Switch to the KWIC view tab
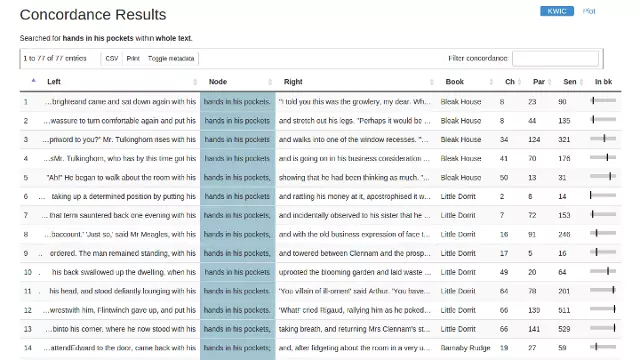 pyautogui.click(x=557, y=11)
